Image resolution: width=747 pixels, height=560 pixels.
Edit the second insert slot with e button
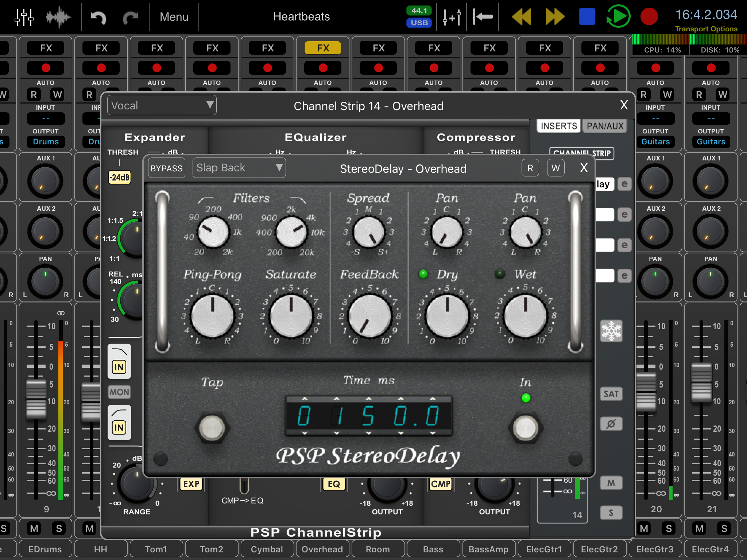click(624, 215)
